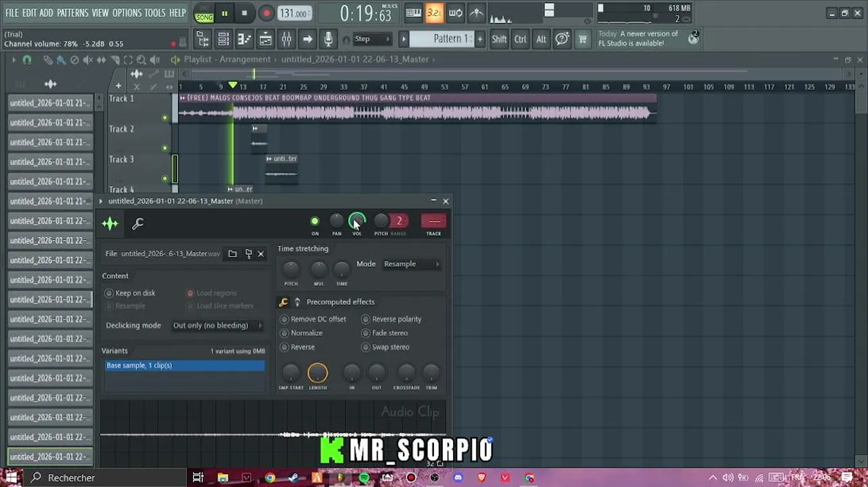
Task: Open the channel settings window menu arrow
Action: coord(101,201)
